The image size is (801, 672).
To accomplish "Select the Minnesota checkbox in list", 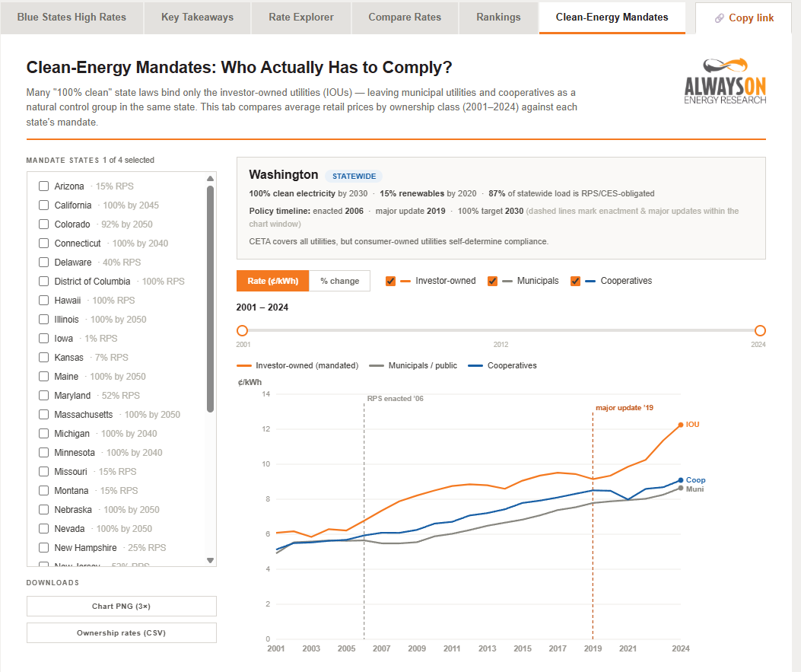I will (x=44, y=452).
